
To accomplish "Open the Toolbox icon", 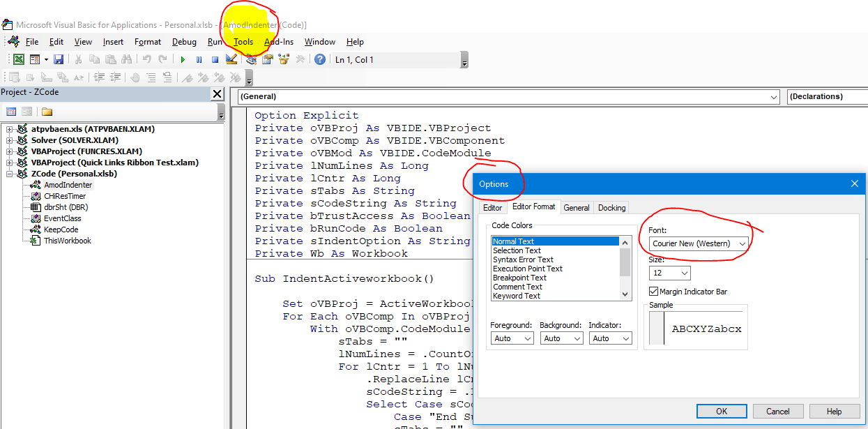I will point(300,59).
